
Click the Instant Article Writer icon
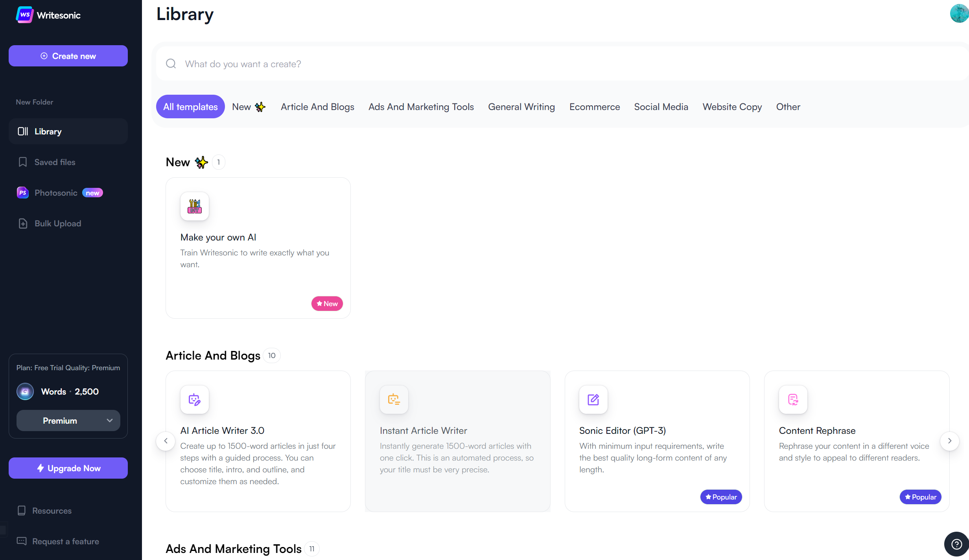click(394, 400)
